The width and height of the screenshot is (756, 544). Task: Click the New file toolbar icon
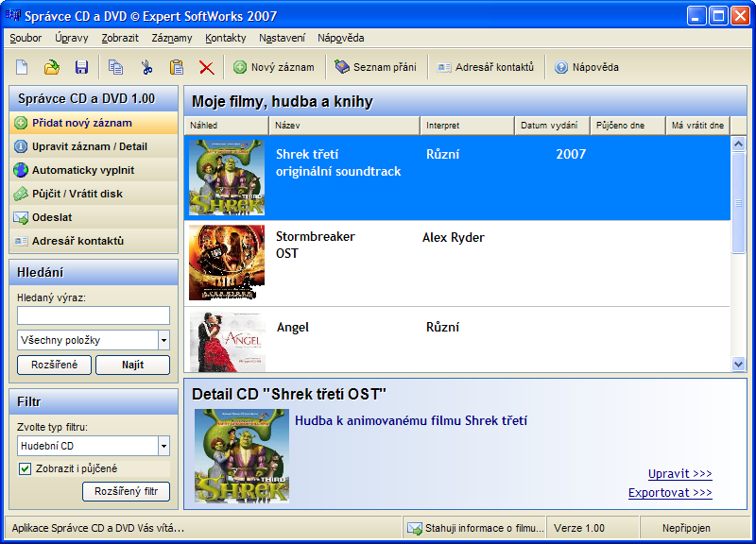[22, 67]
